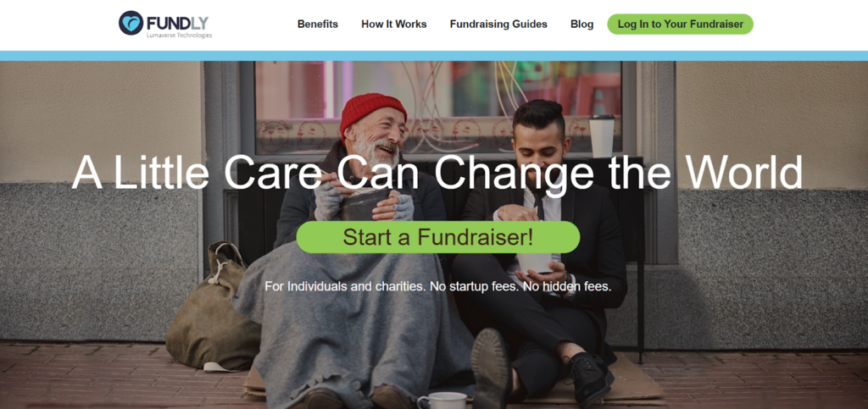Screen dimensions: 868x409
Task: Open the Benefits navigation item
Action: (318, 25)
